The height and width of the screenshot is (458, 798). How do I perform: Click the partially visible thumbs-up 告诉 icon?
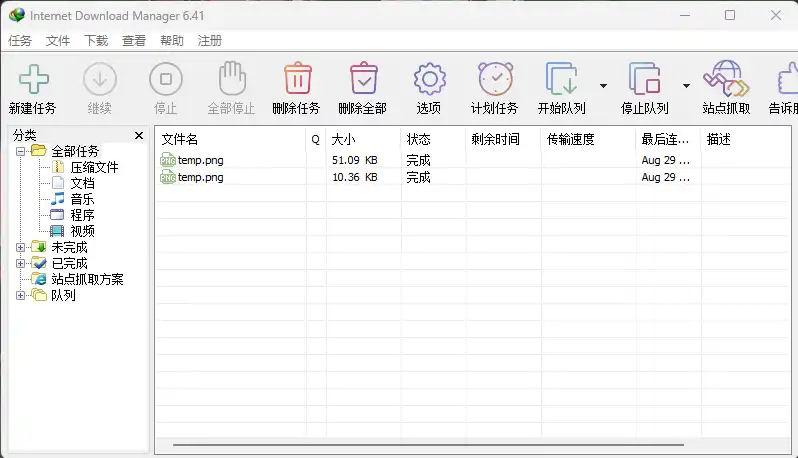click(788, 78)
